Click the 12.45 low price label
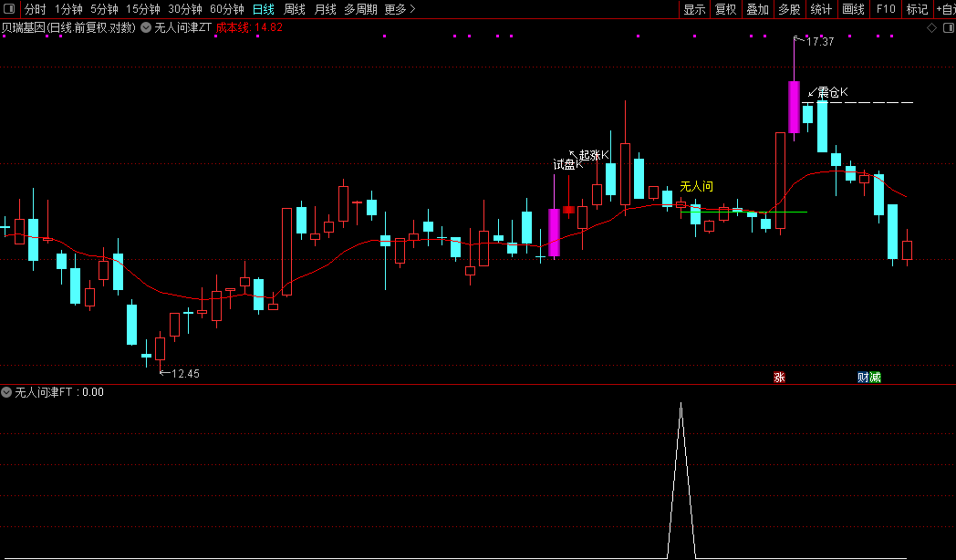The image size is (956, 560). point(185,374)
